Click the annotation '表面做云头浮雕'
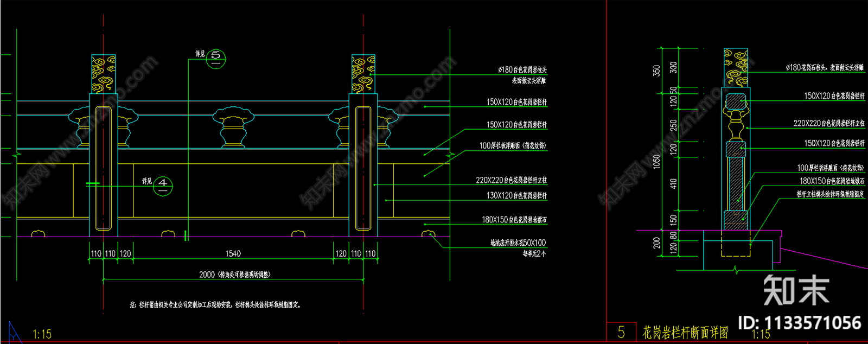The image size is (868, 344). click(529, 81)
